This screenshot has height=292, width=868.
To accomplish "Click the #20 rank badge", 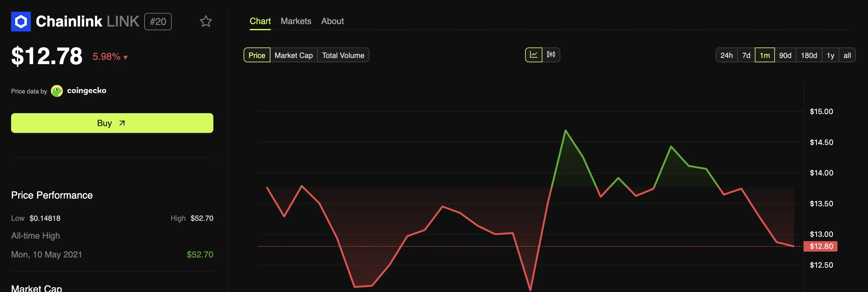I will 158,21.
